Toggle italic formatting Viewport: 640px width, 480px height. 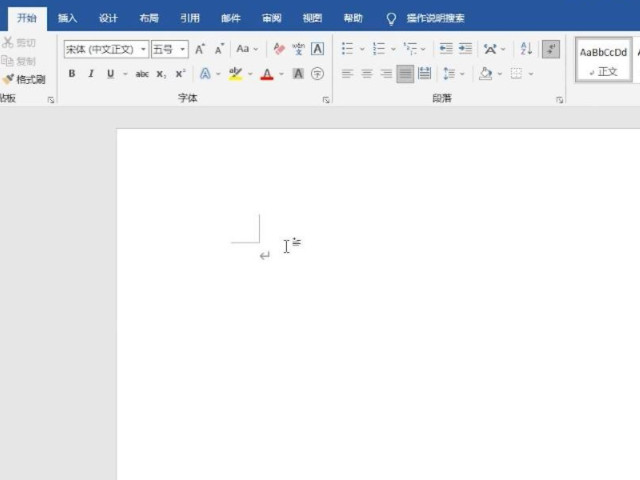[91, 74]
